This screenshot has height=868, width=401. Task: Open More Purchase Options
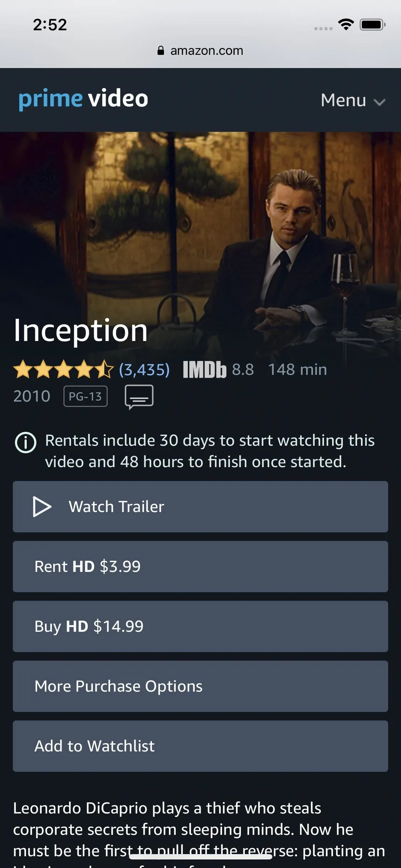point(200,686)
